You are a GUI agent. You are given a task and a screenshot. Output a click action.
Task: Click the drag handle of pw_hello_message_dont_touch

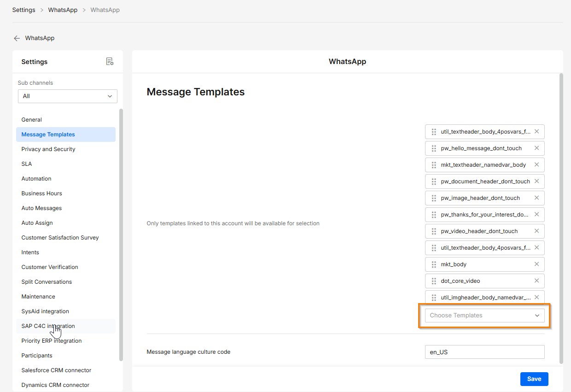[x=434, y=148]
